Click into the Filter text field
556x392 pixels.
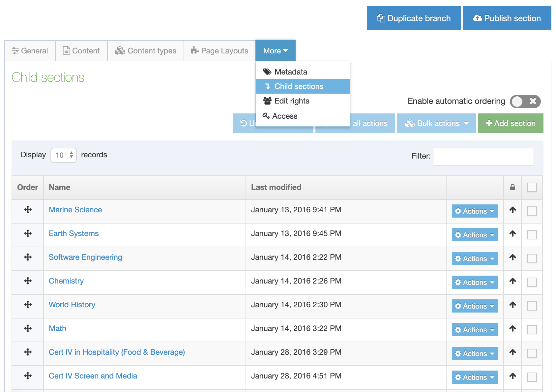[483, 156]
